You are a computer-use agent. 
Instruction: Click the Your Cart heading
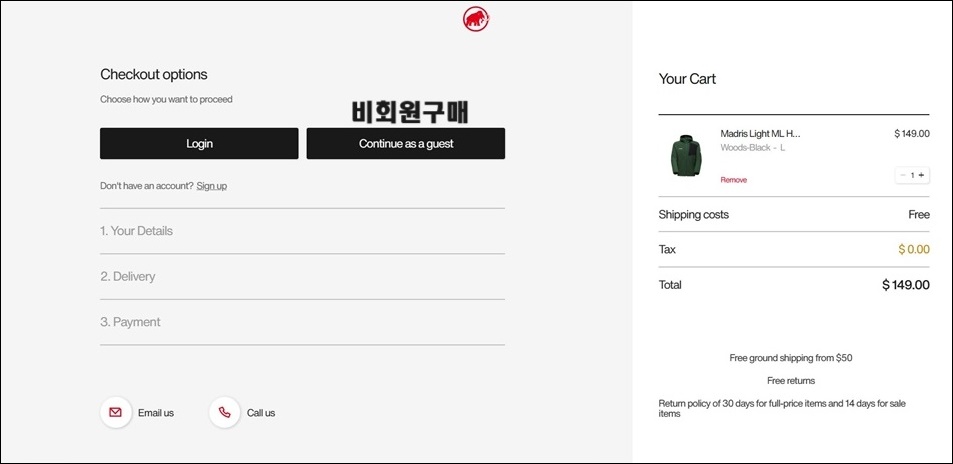(687, 79)
